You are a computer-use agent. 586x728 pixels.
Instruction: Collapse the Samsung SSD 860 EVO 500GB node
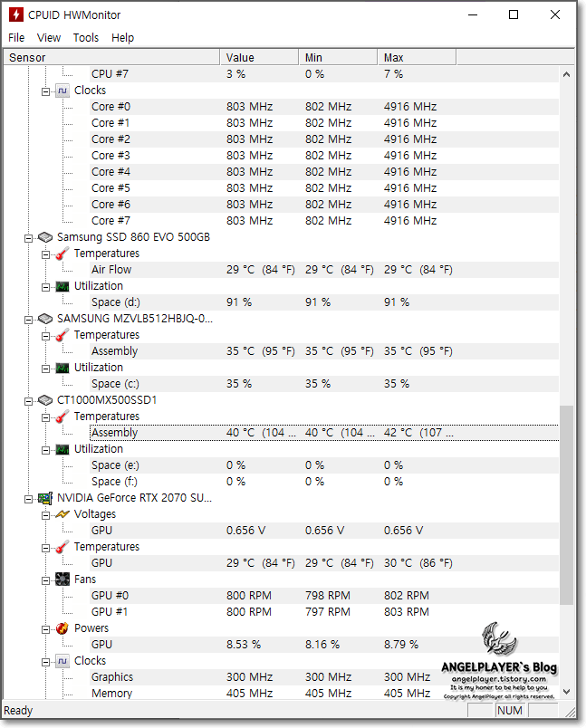28,238
